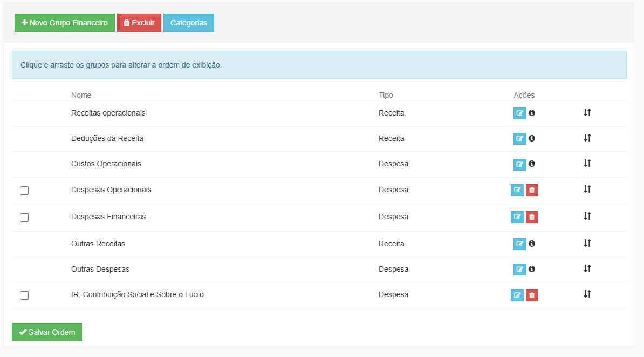644x357 pixels.
Task: Open the Categorias section
Action: tap(188, 23)
